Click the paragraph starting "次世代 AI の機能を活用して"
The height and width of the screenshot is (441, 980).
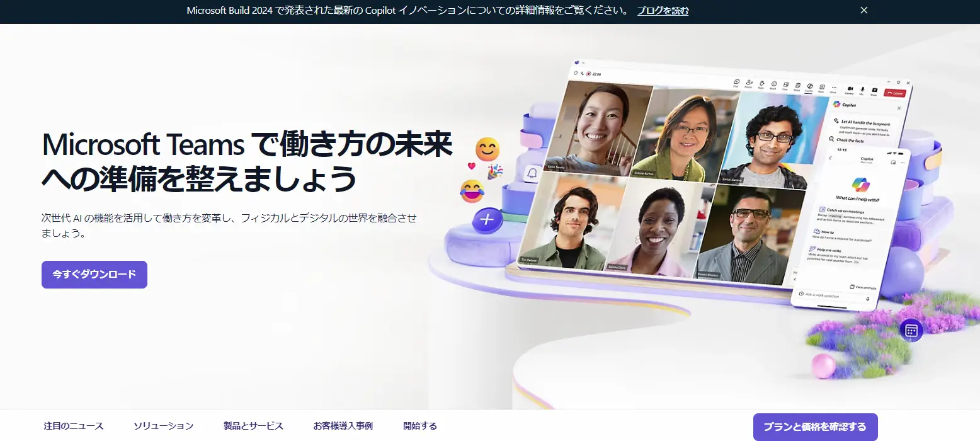pyautogui.click(x=229, y=225)
